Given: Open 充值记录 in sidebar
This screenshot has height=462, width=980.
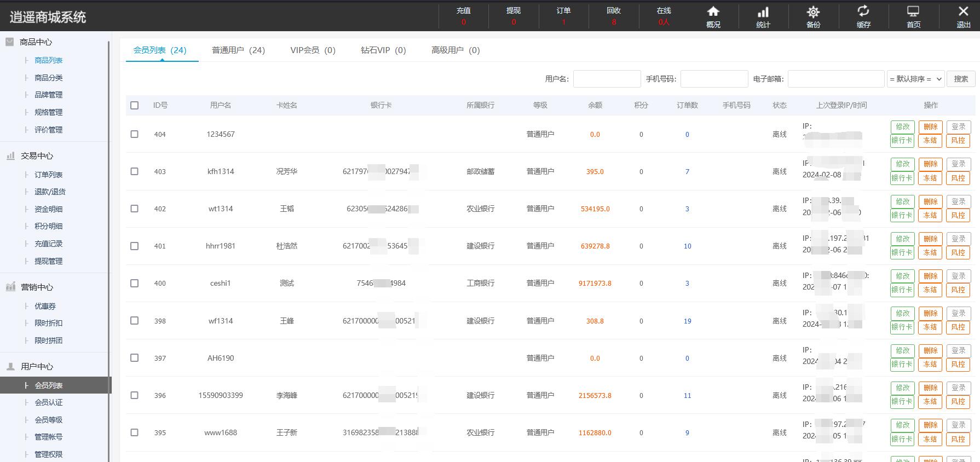Looking at the screenshot, I should pos(49,244).
